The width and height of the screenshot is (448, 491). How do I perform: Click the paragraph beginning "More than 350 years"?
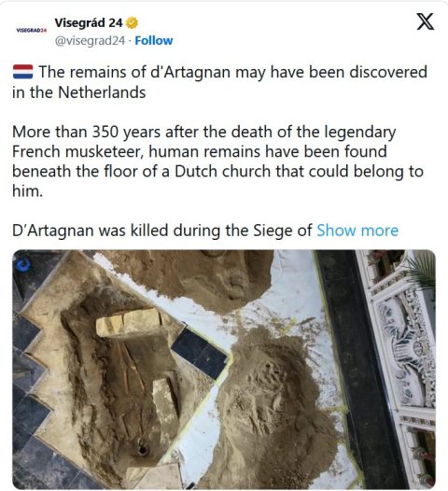(217, 161)
